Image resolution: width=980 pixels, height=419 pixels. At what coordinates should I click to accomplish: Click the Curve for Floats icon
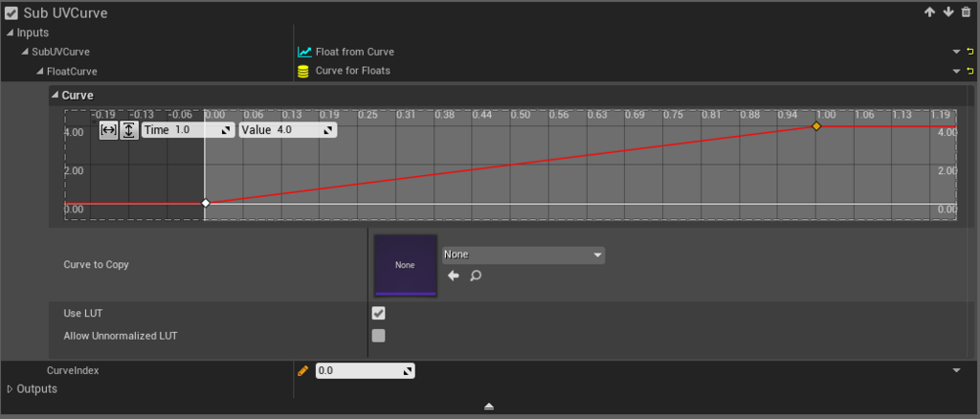pyautogui.click(x=303, y=71)
